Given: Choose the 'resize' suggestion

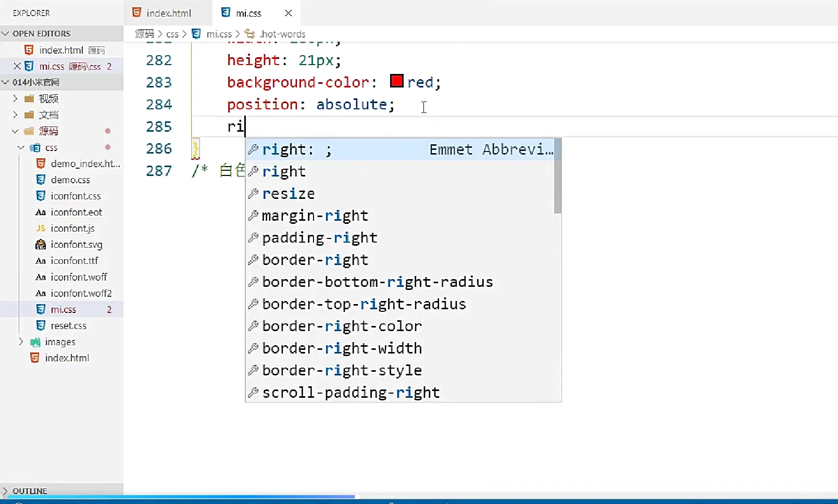Looking at the screenshot, I should pyautogui.click(x=399, y=194).
